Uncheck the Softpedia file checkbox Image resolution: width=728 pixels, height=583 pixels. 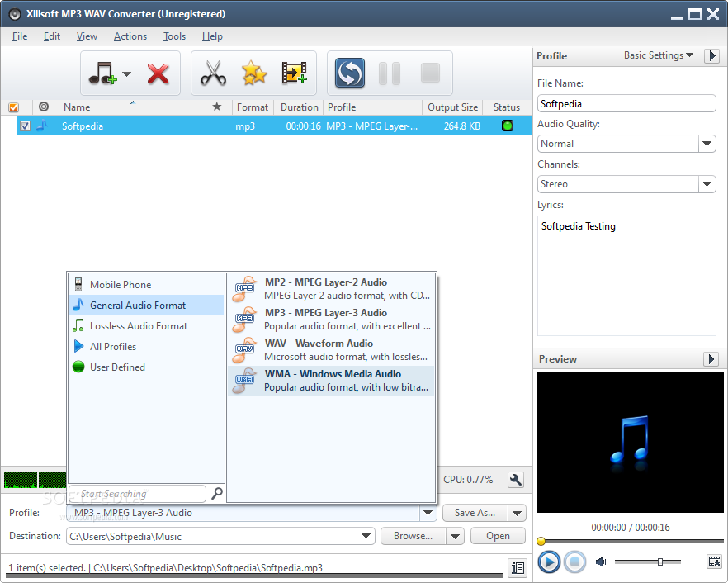25,126
